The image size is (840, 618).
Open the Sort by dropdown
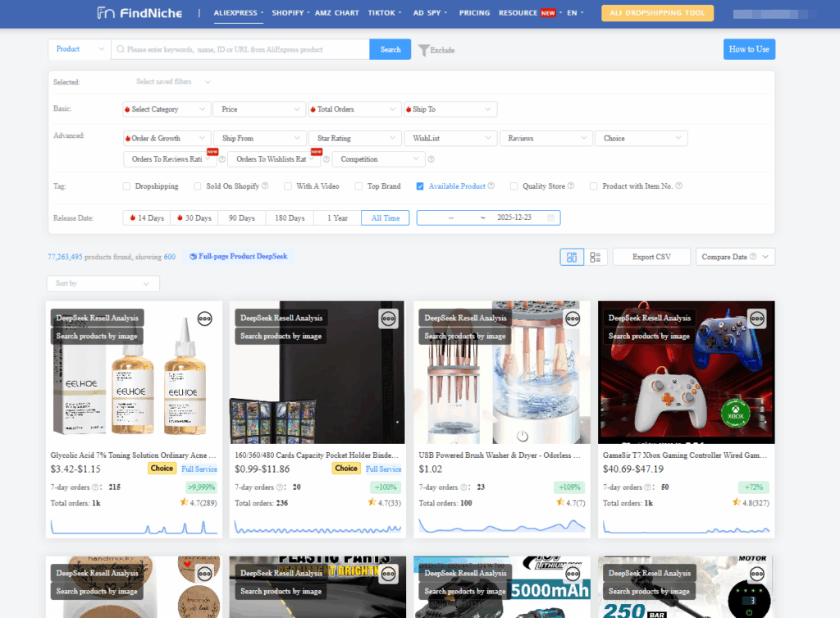103,282
